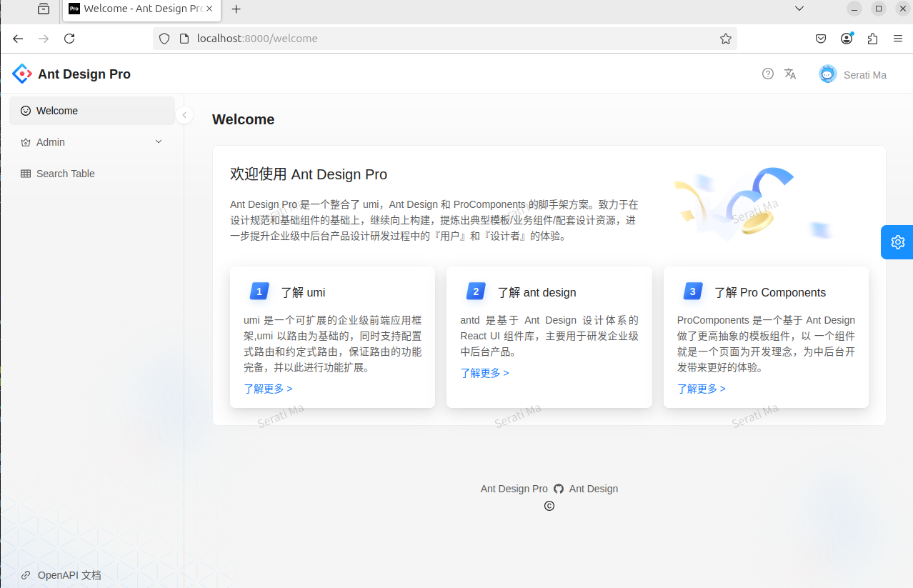Open the browser Extensions puzzle icon

(x=872, y=39)
